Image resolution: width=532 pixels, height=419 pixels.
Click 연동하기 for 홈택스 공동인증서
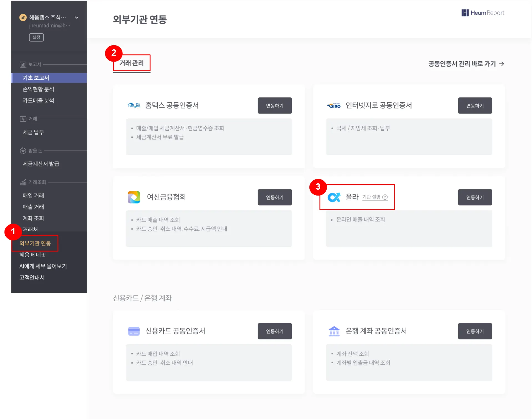click(x=275, y=105)
